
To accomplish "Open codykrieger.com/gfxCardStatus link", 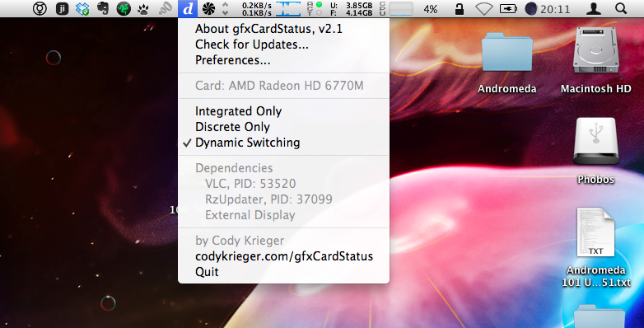I will 284,256.
